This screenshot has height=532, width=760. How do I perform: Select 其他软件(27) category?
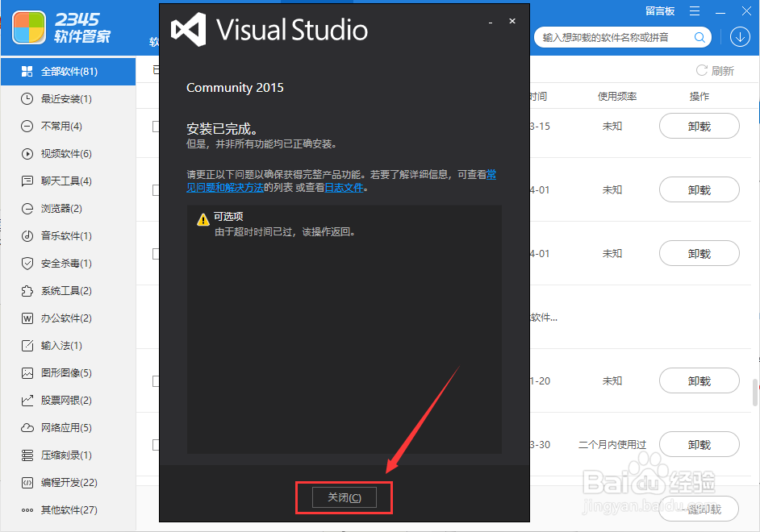tap(69, 510)
